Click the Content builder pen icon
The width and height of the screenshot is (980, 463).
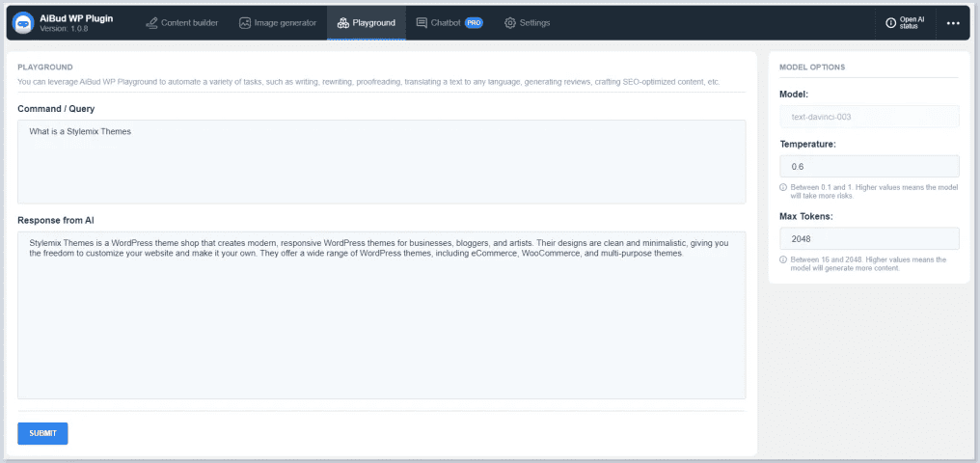(x=151, y=23)
